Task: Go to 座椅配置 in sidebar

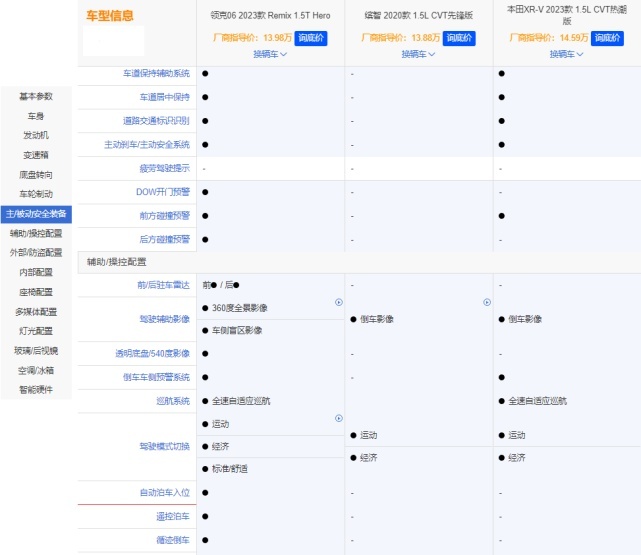Action: [36, 292]
